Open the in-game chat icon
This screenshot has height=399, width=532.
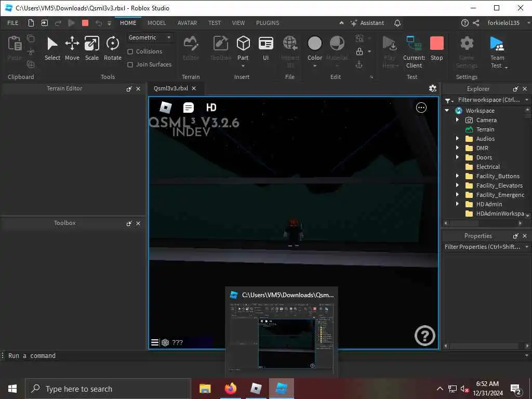coord(188,108)
